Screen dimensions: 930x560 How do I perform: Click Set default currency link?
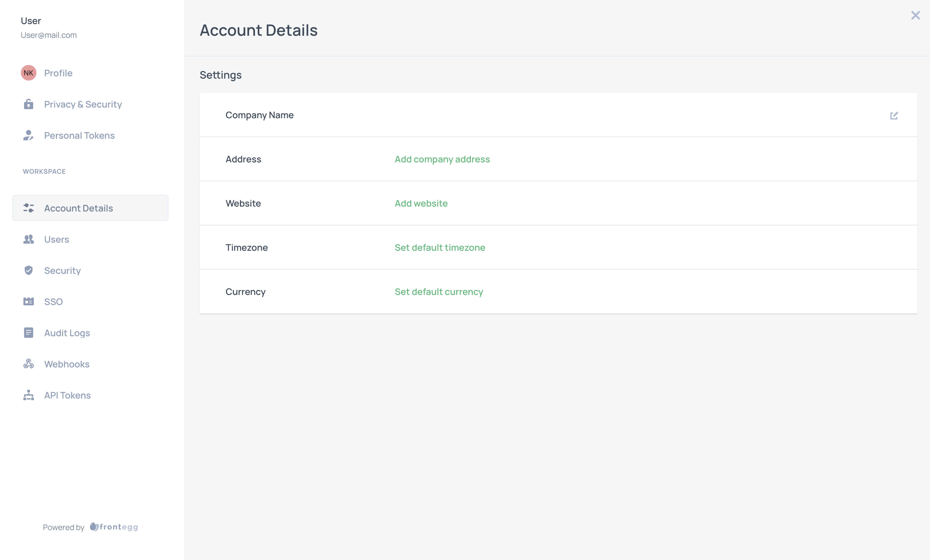pyautogui.click(x=439, y=292)
